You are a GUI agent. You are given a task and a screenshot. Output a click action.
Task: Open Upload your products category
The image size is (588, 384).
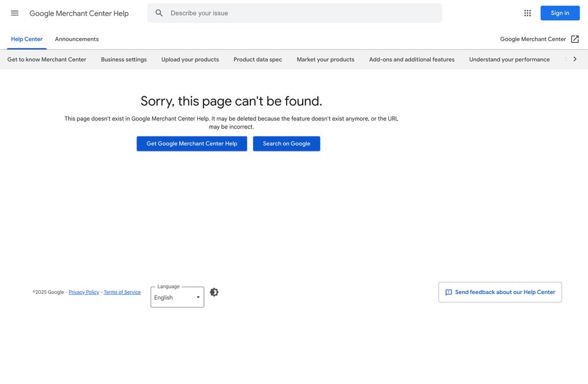pos(190,59)
